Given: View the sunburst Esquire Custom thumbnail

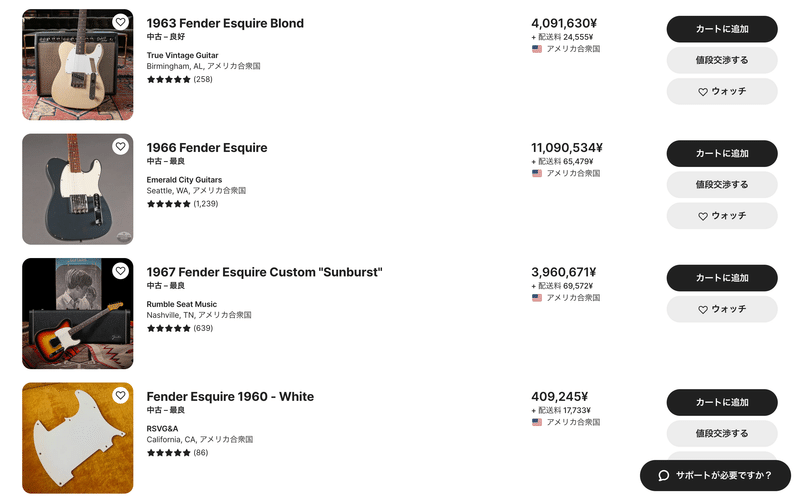Looking at the screenshot, I should click(78, 313).
